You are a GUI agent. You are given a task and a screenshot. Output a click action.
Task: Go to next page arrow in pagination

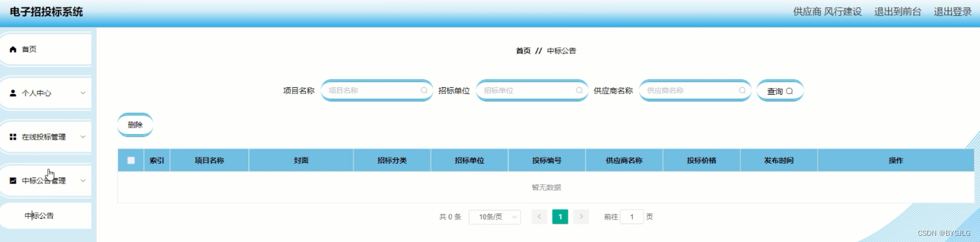581,217
